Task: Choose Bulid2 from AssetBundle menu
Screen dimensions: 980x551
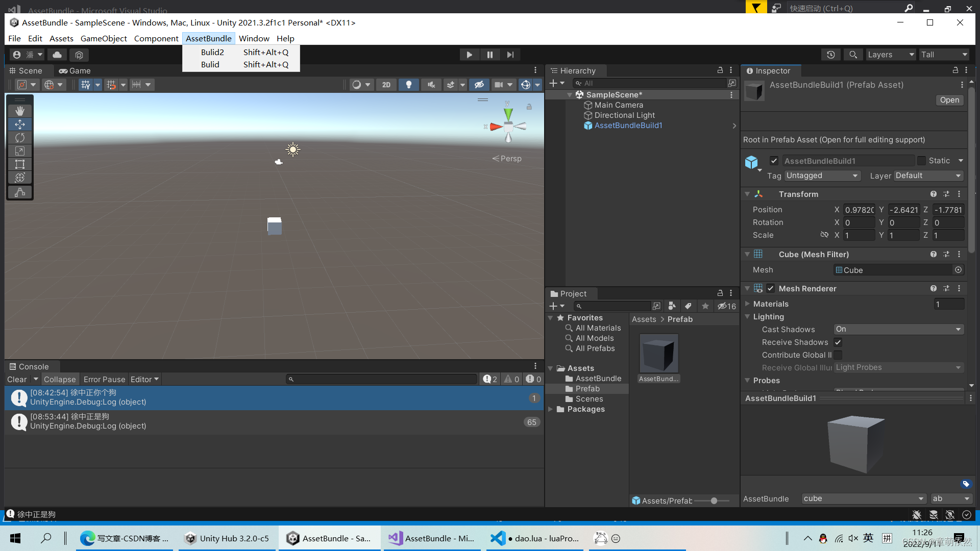Action: pos(241,52)
